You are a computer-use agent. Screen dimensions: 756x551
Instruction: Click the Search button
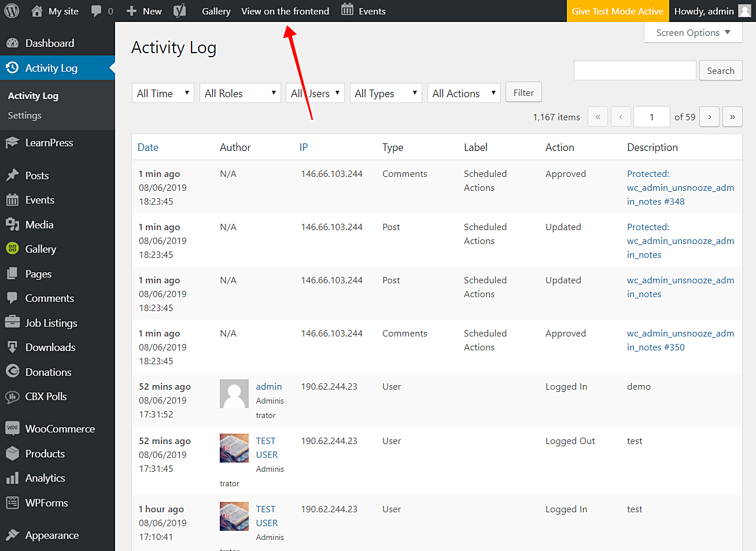click(x=720, y=71)
